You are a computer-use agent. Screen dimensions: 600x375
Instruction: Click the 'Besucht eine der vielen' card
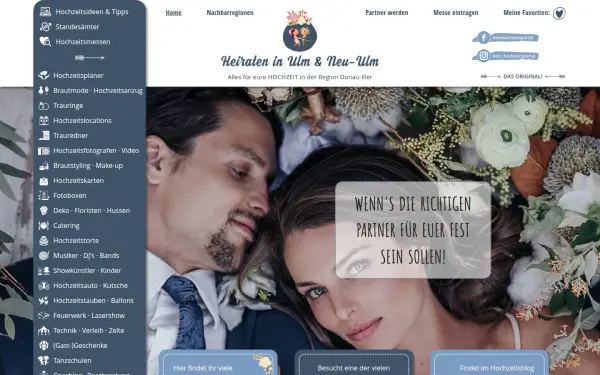(x=354, y=363)
